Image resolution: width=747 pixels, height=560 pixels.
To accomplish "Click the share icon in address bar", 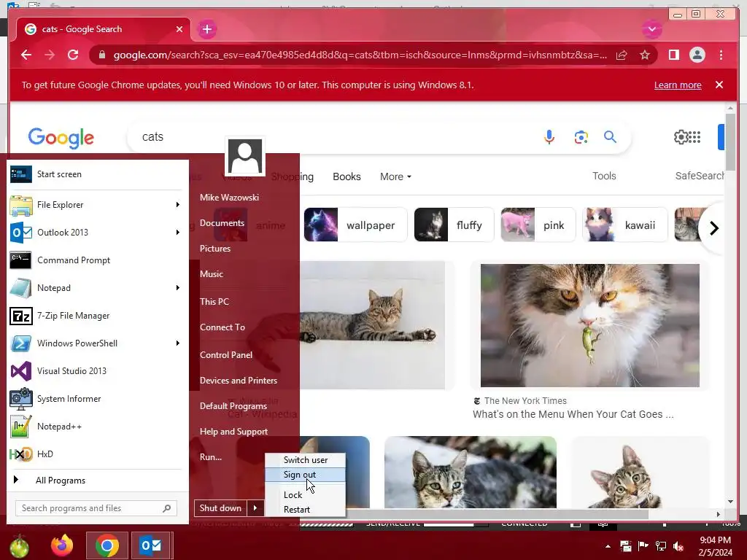I will tap(622, 55).
